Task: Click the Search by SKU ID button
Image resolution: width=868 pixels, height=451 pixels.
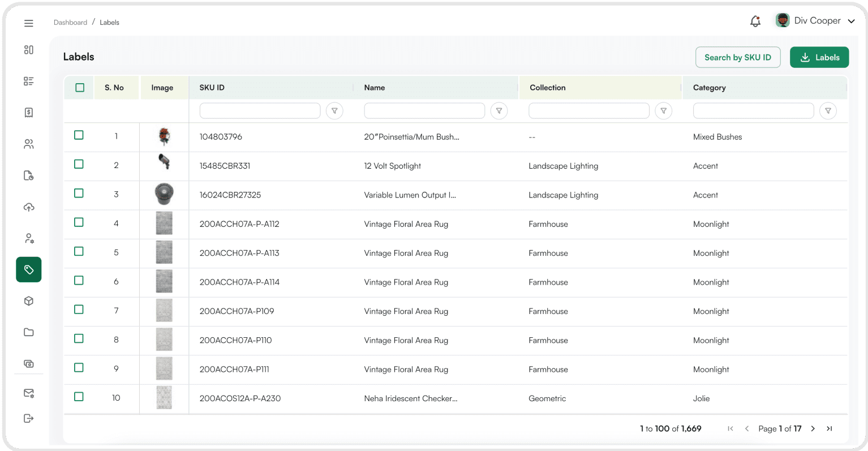Action: point(737,57)
